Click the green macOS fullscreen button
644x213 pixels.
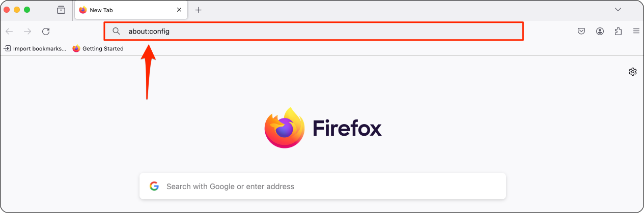(x=27, y=10)
